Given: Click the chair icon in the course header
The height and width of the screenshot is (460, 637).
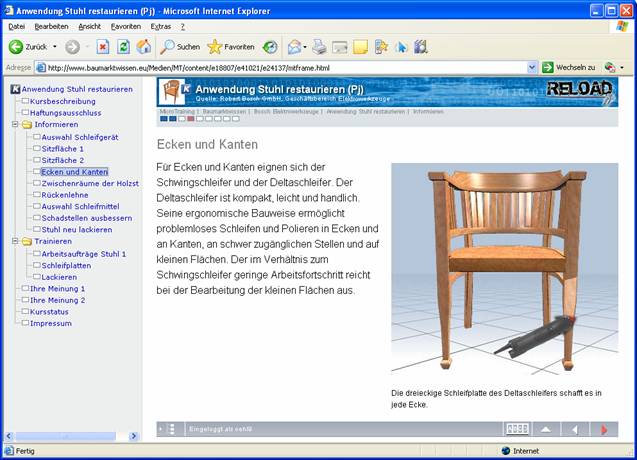Looking at the screenshot, I should click(x=171, y=91).
